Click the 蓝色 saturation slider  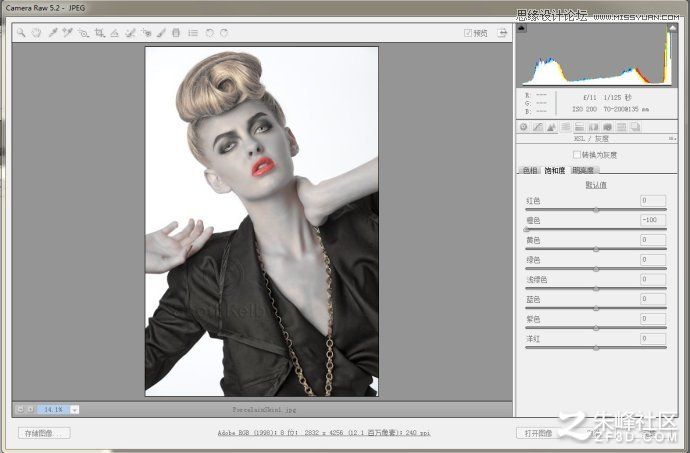[x=596, y=308]
